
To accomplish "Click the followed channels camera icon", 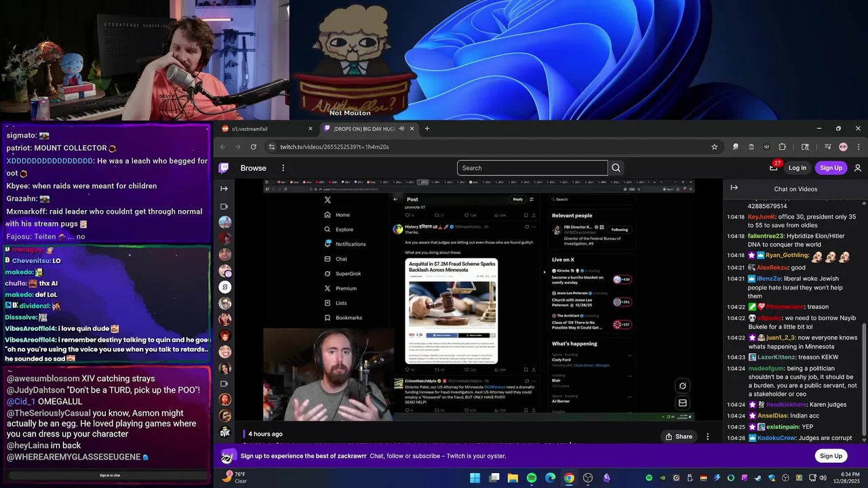I will (x=224, y=206).
